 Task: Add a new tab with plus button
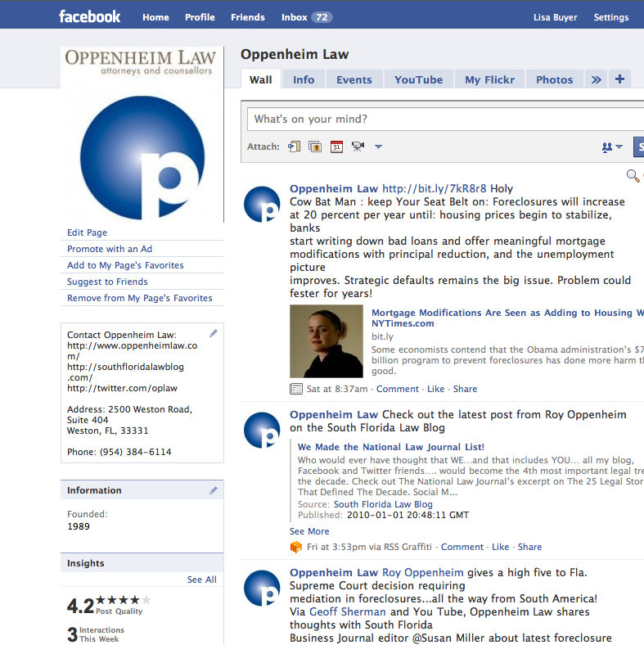point(619,79)
